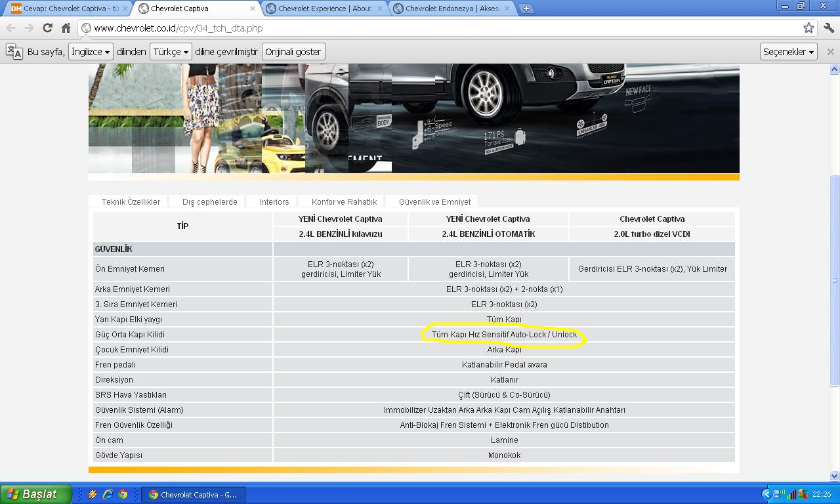Click the site globe icon in address bar
Image resolution: width=840 pixels, height=504 pixels.
pos(86,28)
